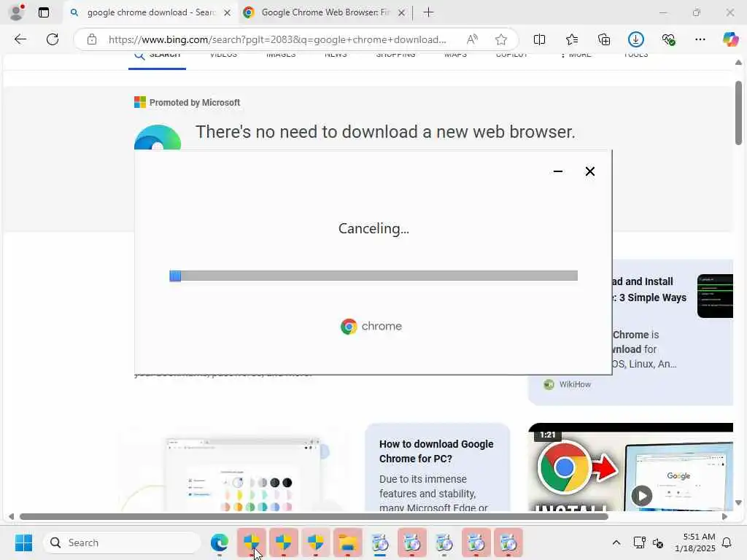
Task: Show hidden system tray icons
Action: [x=616, y=542]
